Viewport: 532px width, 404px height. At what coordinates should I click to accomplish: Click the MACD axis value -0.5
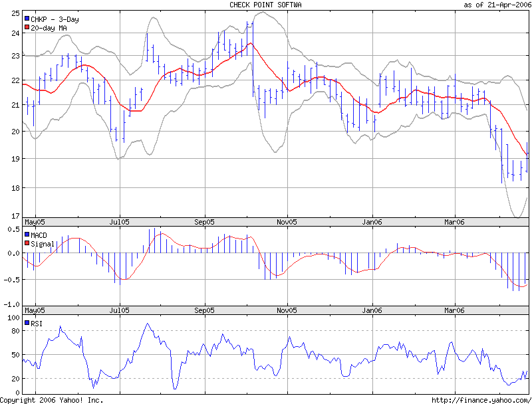tap(12, 280)
